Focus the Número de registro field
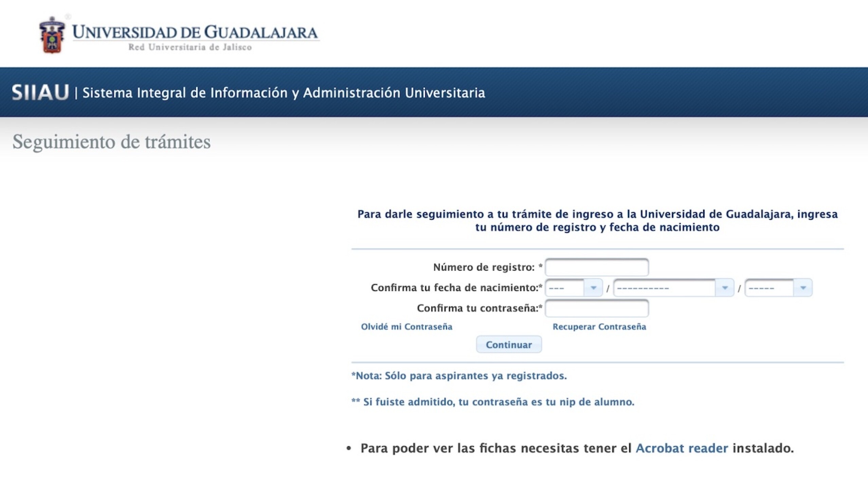Screen dimensions: 868x489 click(x=596, y=268)
